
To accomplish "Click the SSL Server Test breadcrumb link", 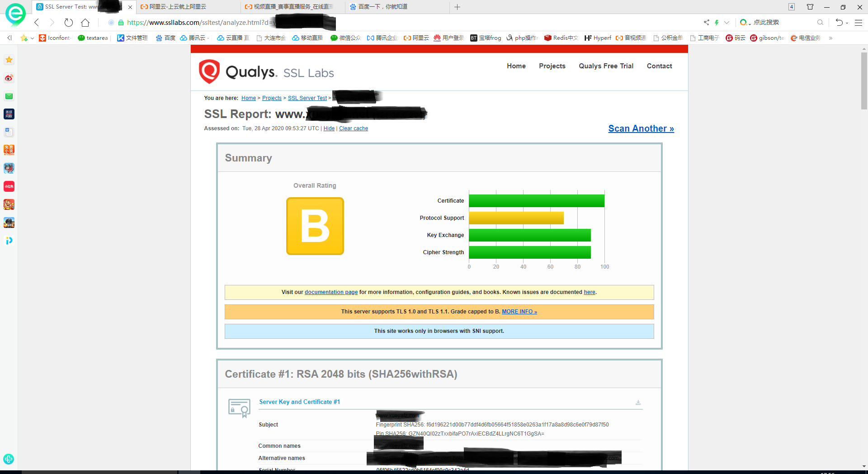I will click(x=307, y=98).
